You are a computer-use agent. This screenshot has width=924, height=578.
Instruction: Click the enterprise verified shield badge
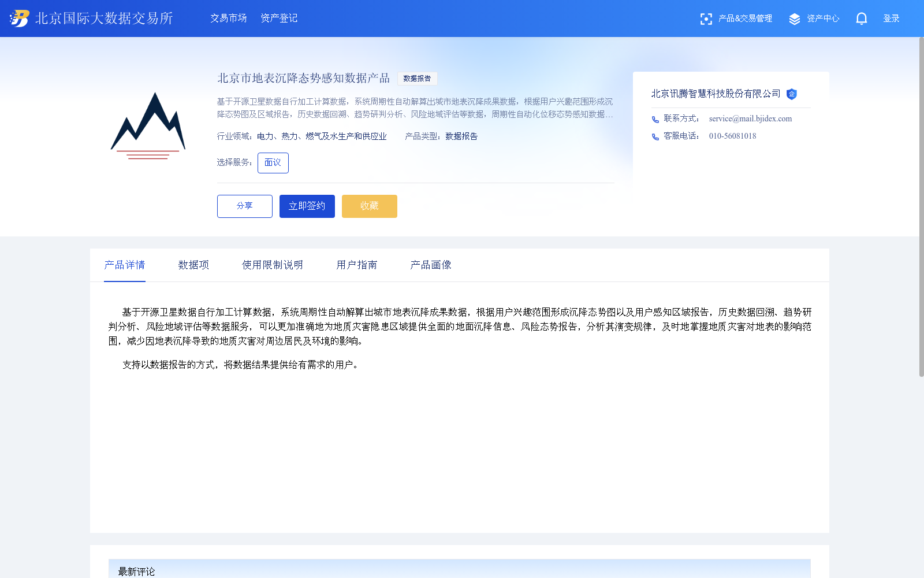coord(792,94)
